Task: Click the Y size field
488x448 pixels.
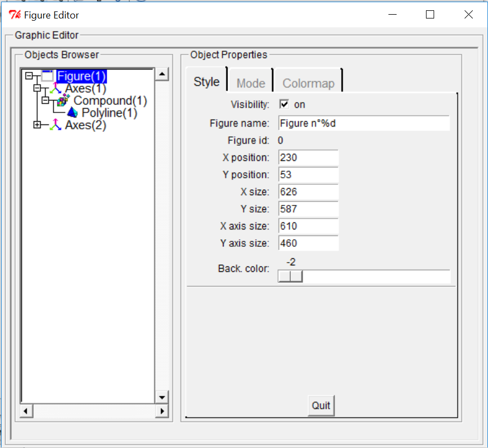Action: (x=308, y=209)
